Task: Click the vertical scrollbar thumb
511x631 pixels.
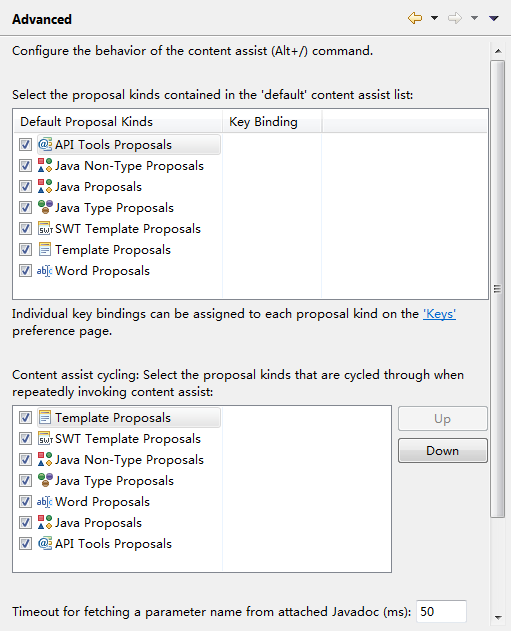Action: coord(497,289)
